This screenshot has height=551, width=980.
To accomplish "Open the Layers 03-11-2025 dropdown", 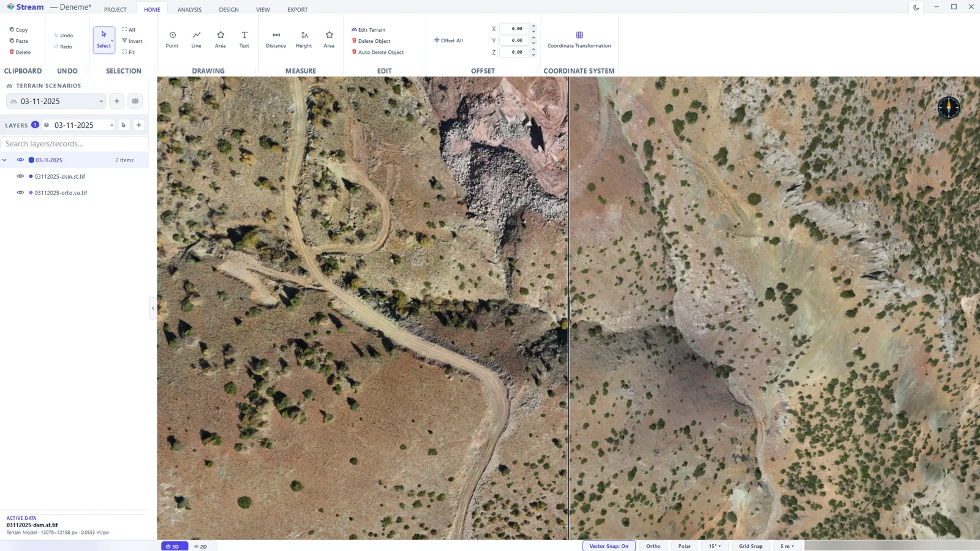I will tap(78, 125).
